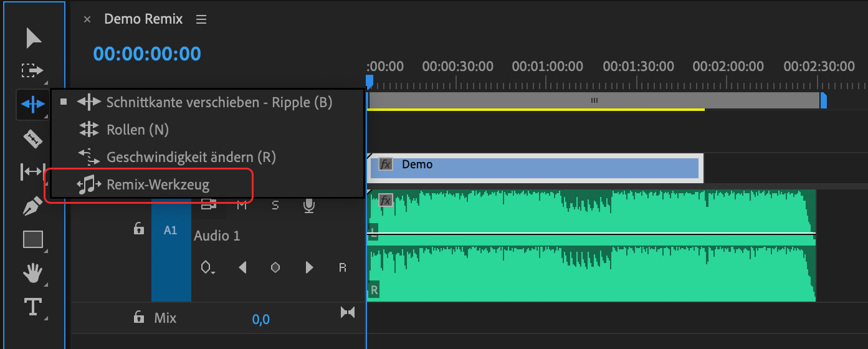
Task: Select the Razor tool
Action: coord(33,138)
